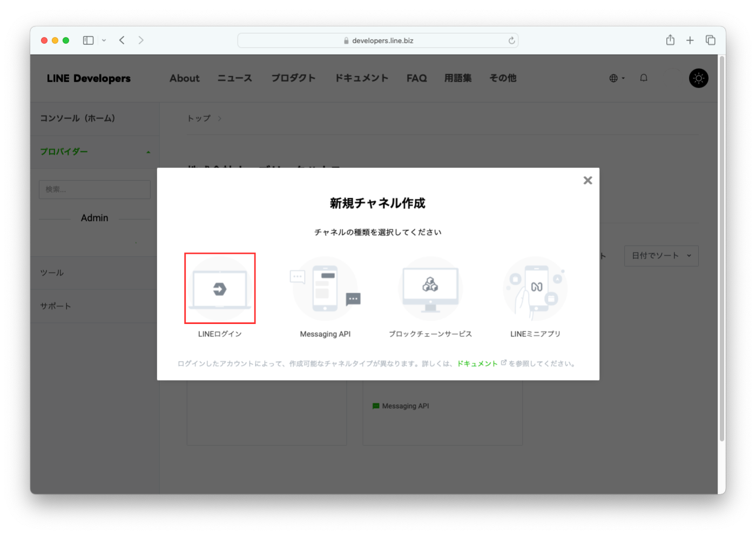Choose the Messaging API channel icon

pyautogui.click(x=325, y=289)
